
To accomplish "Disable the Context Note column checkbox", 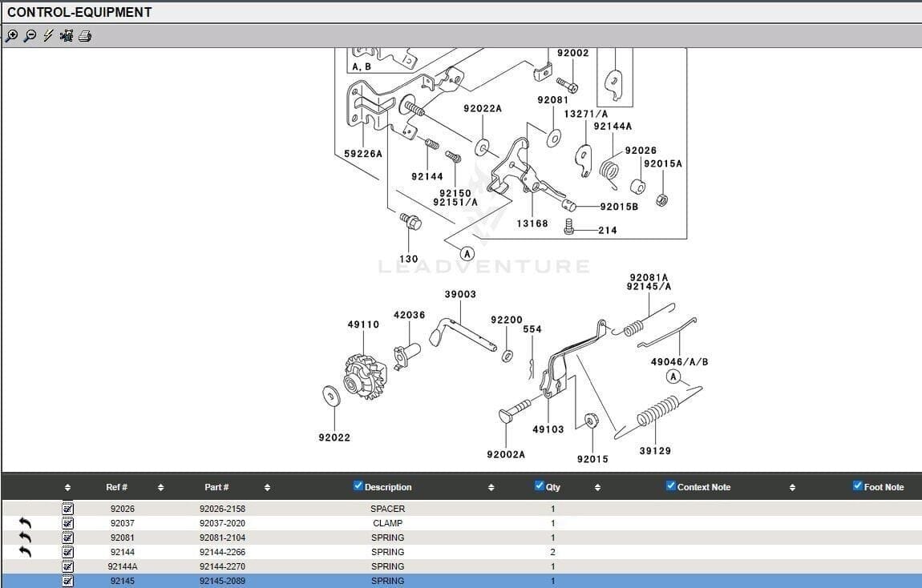I will 671,485.
